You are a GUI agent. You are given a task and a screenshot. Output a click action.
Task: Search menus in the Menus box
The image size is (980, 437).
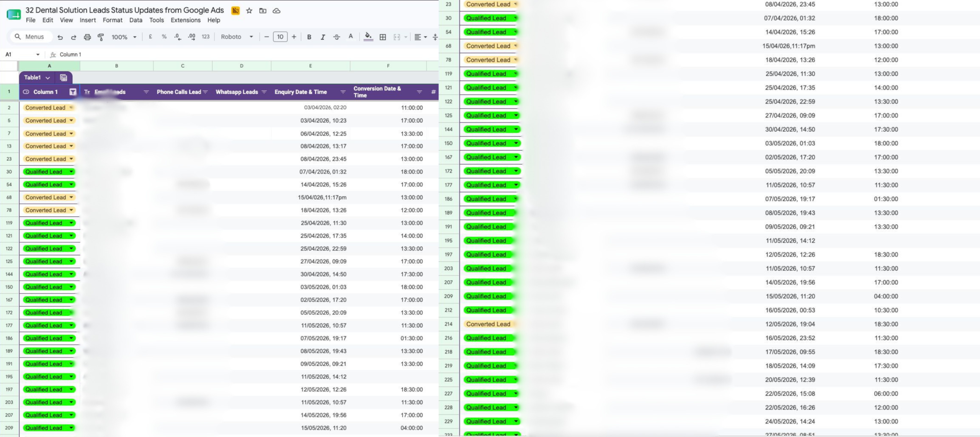[x=31, y=37]
